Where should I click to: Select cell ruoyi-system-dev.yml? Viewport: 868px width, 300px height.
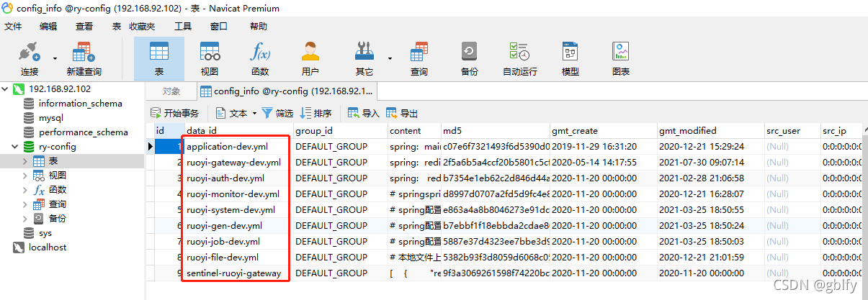pos(238,209)
